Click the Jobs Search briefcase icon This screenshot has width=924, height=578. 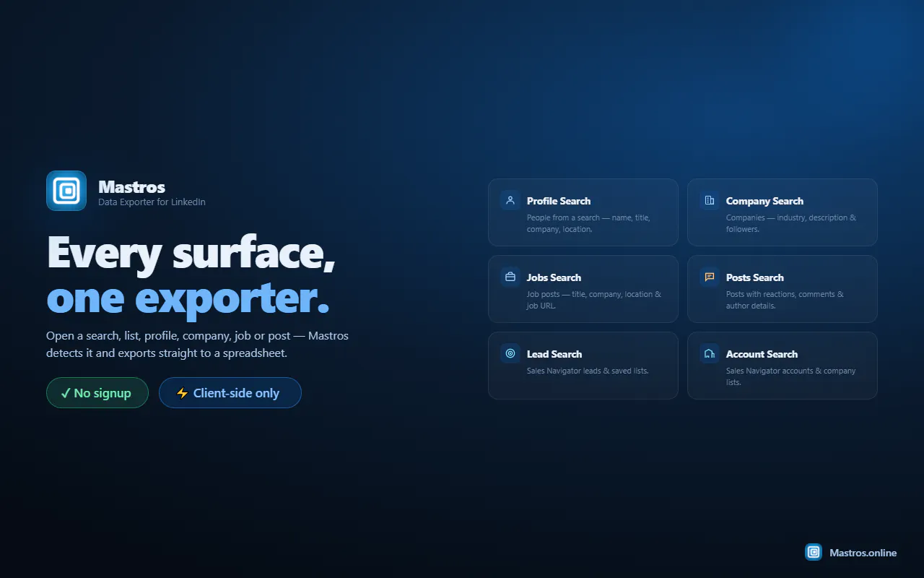510,277
